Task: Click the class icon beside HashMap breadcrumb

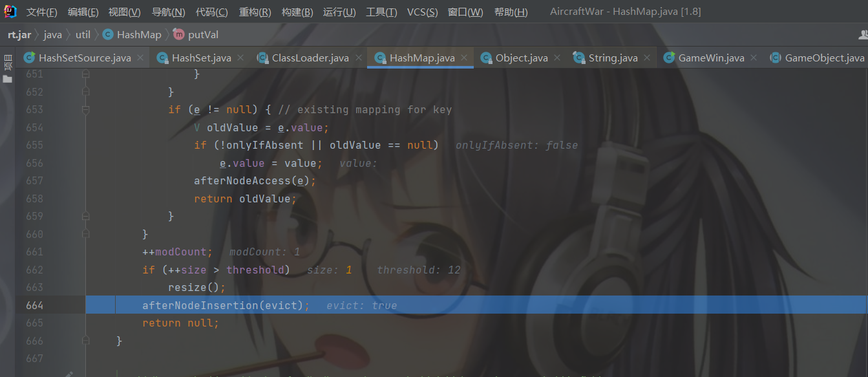Action: (x=108, y=35)
